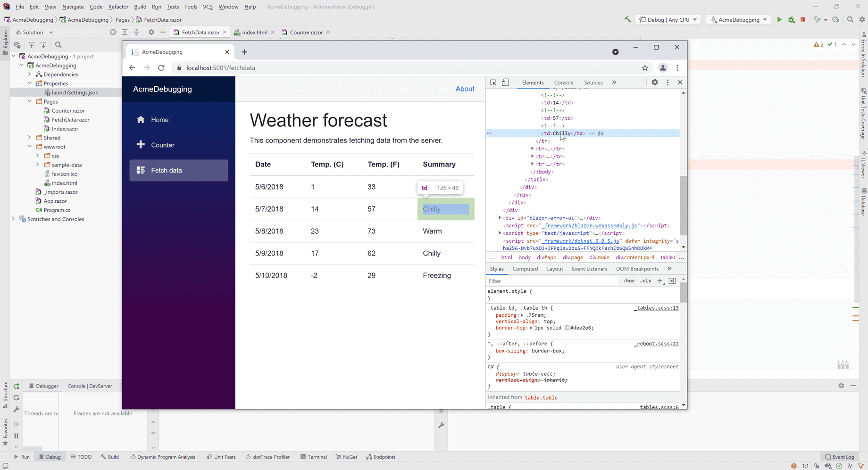
Task: Open Debug | Any CPU configuration dropdown
Action: 668,19
